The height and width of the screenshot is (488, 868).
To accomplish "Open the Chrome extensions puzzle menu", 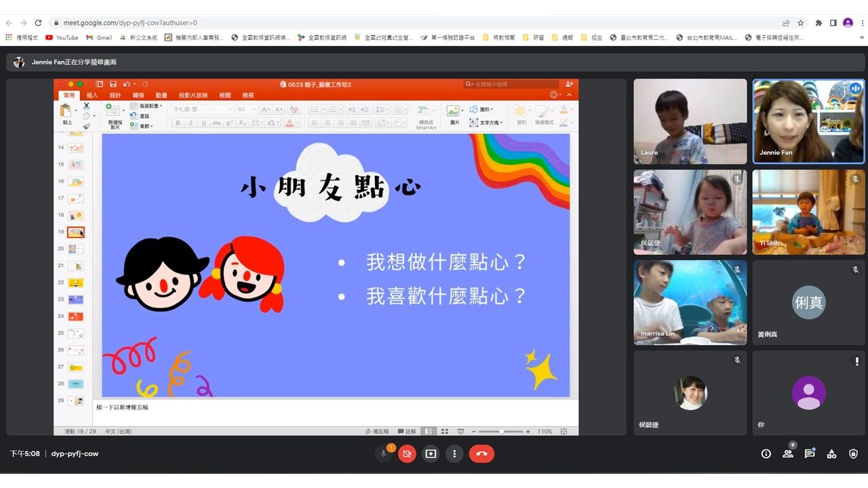I will [x=817, y=22].
